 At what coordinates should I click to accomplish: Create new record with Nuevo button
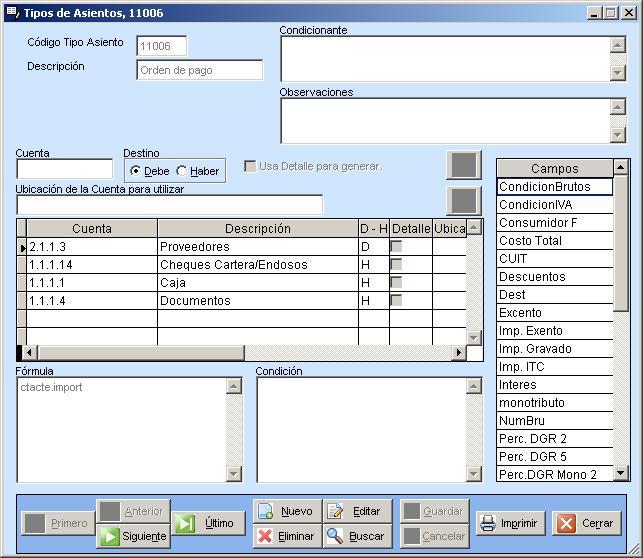(287, 511)
